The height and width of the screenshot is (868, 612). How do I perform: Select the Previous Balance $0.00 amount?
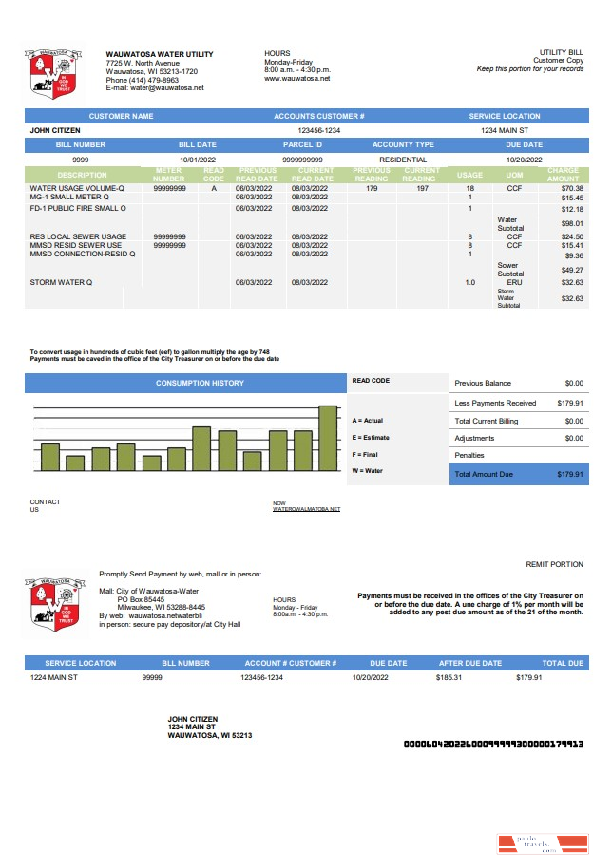coord(574,383)
